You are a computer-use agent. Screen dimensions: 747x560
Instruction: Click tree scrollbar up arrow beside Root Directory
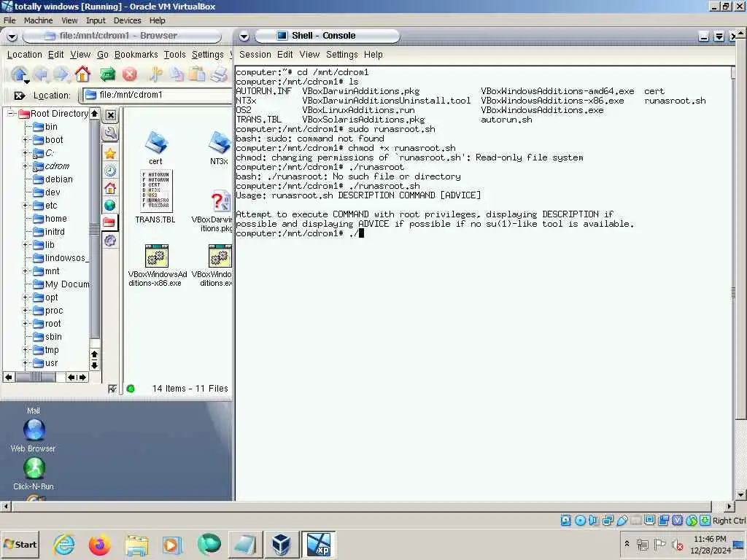(x=94, y=113)
